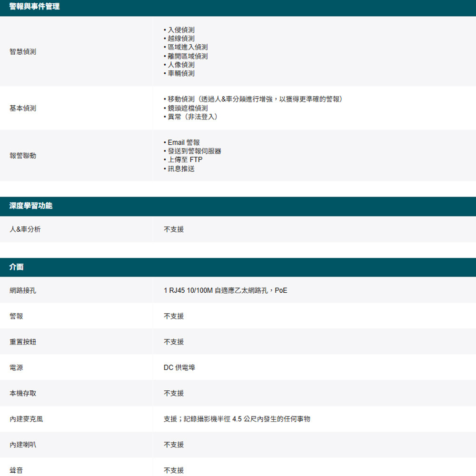
Task: Click the 深度學習功能 section header
Action: 31,206
